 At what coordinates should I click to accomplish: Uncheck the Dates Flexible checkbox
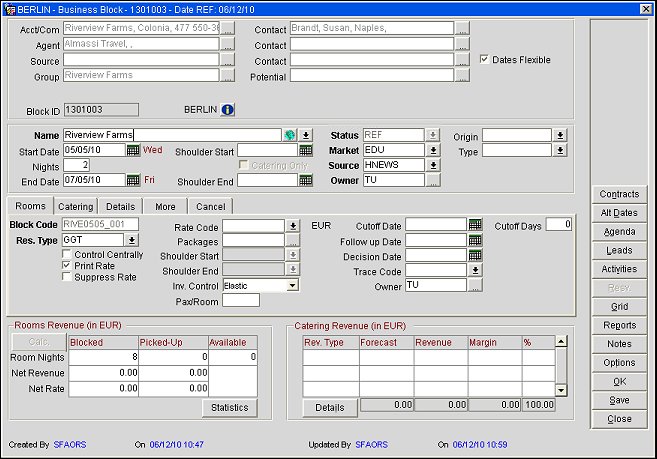(485, 60)
